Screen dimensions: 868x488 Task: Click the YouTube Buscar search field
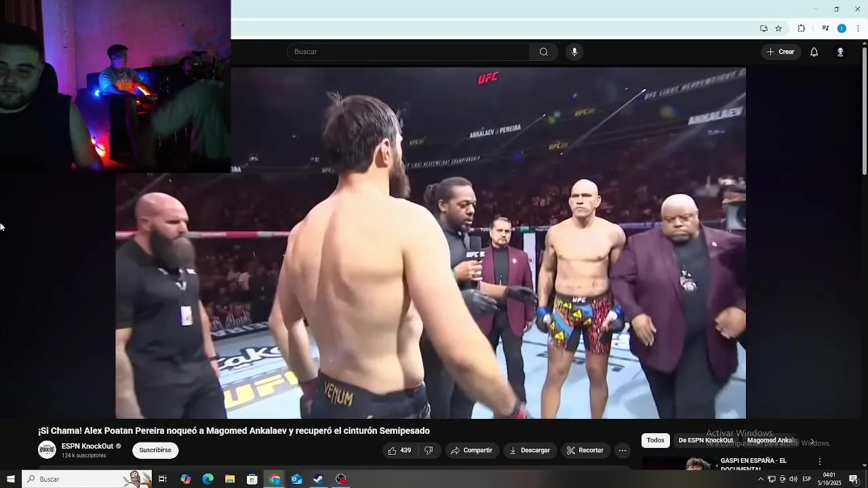click(408, 52)
